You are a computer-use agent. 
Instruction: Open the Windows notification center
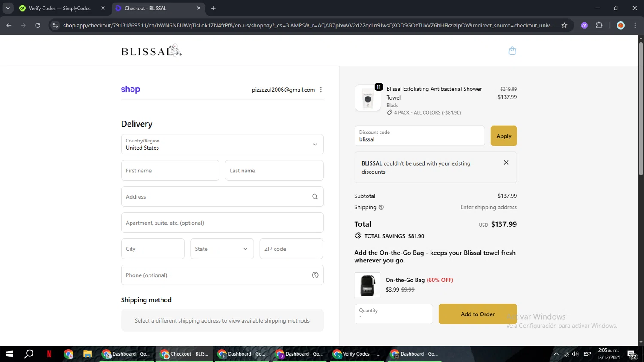pos(632,354)
